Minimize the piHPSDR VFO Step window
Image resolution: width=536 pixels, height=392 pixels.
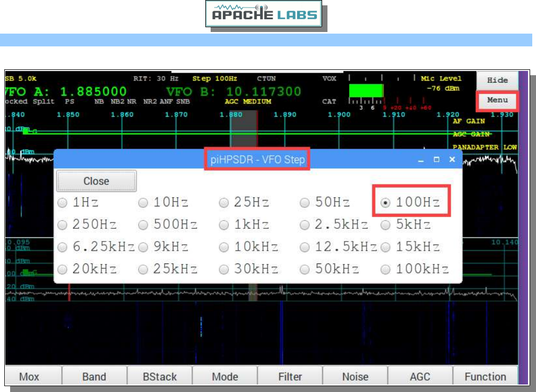coord(421,159)
